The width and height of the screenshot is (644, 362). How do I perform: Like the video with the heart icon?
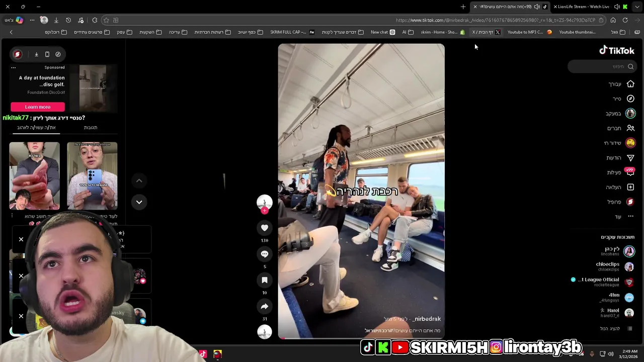point(264,228)
